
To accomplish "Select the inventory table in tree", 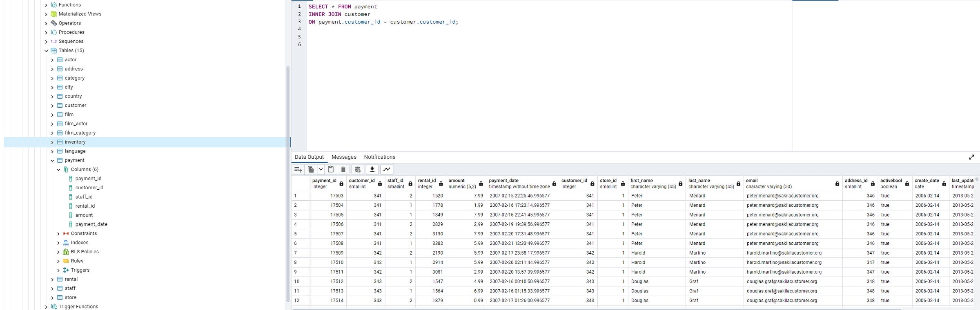I will point(75,142).
